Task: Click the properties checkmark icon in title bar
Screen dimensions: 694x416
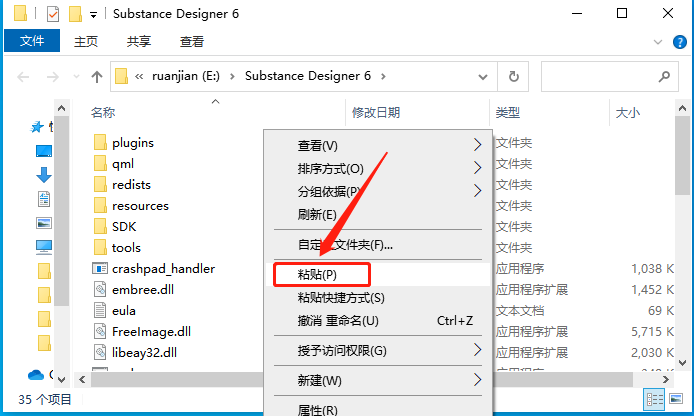Action: pos(53,14)
